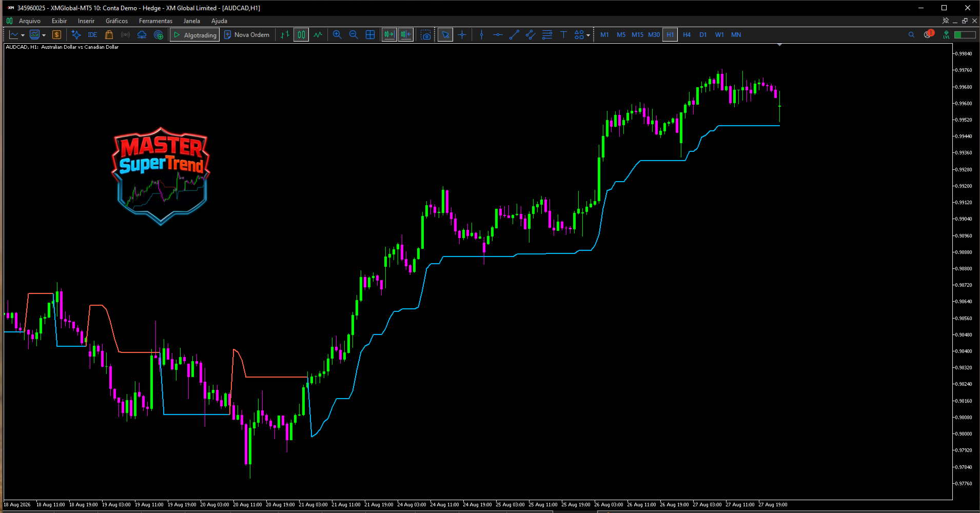
Task: Open the shapes objects tool
Action: [579, 35]
